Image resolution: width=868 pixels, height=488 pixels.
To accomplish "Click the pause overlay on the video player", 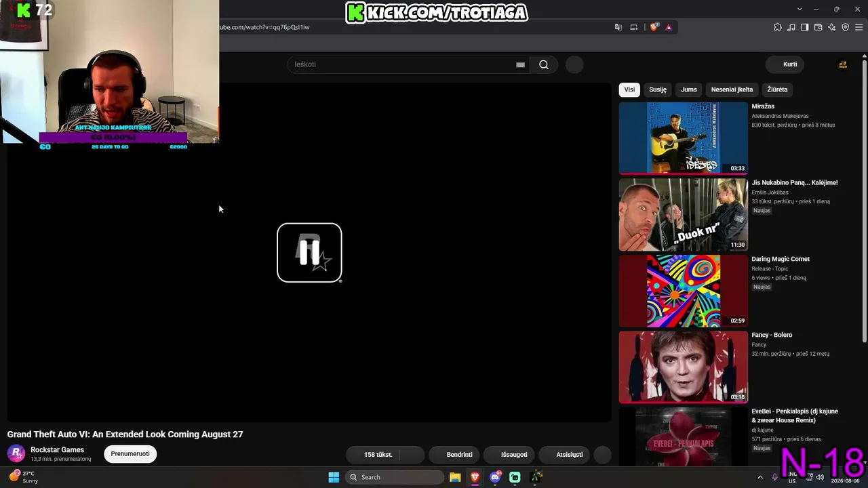I will pyautogui.click(x=309, y=252).
